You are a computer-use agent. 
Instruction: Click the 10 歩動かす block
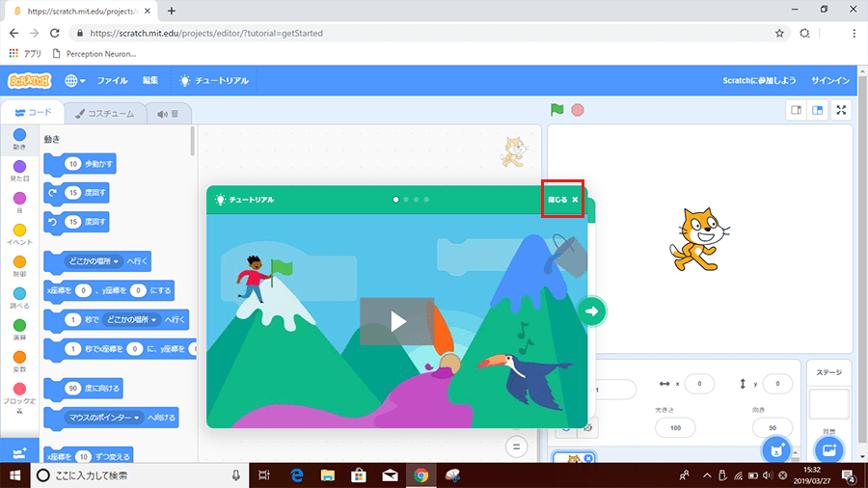(80, 164)
